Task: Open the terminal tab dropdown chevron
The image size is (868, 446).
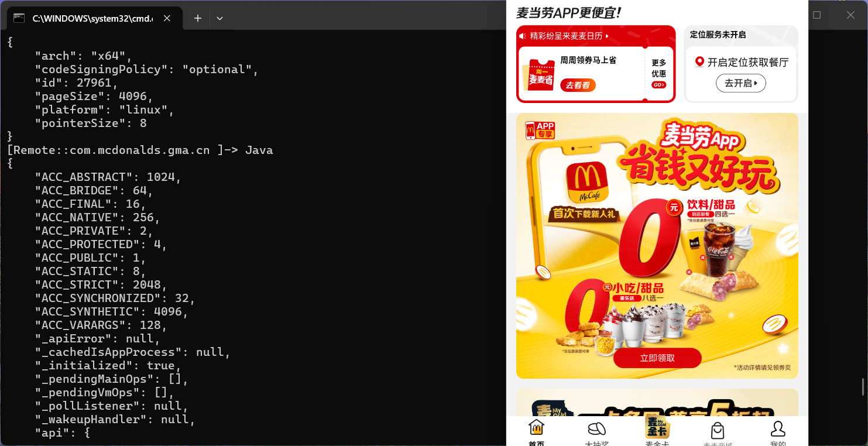Action: tap(219, 18)
